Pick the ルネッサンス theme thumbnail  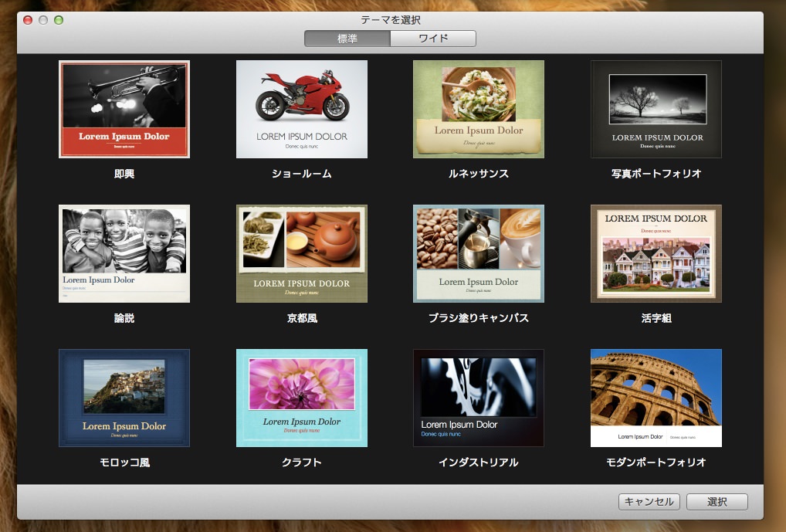click(478, 110)
